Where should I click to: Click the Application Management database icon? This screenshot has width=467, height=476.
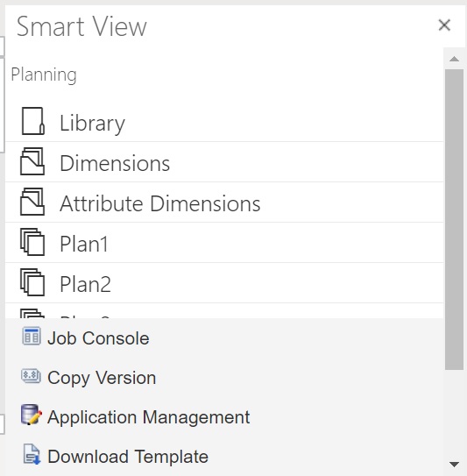pos(31,415)
